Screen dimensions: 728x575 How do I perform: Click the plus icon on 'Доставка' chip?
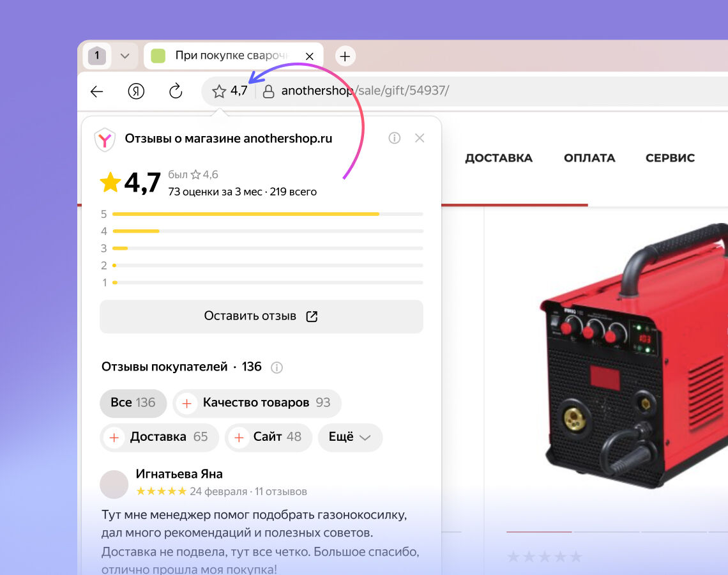point(114,438)
